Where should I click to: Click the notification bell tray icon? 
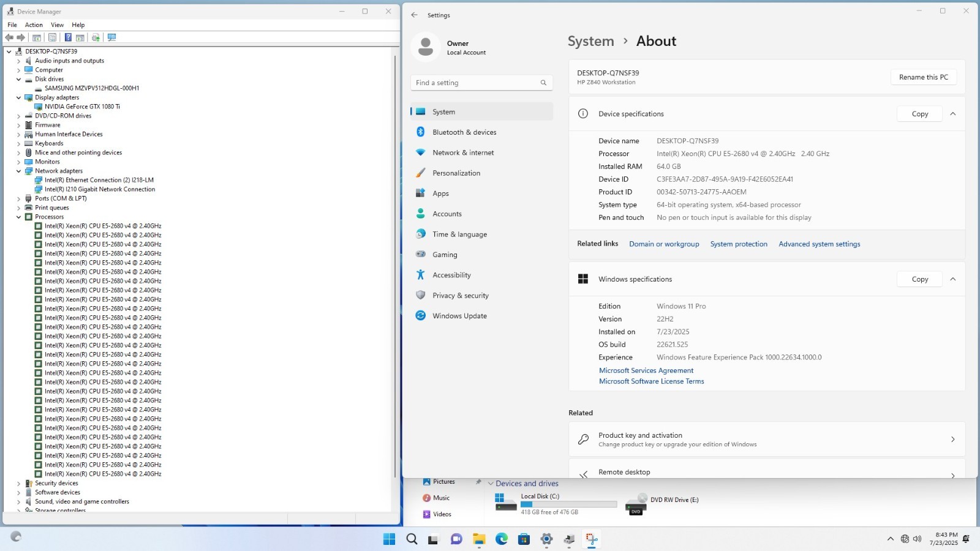tap(966, 539)
